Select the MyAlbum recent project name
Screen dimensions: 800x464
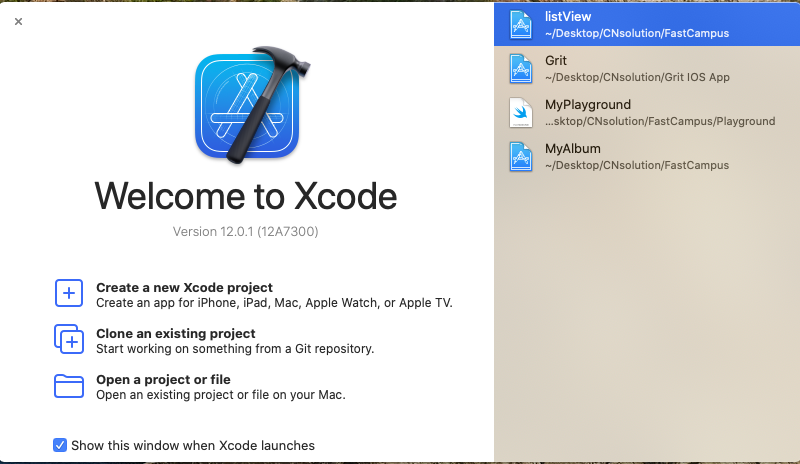click(x=572, y=149)
